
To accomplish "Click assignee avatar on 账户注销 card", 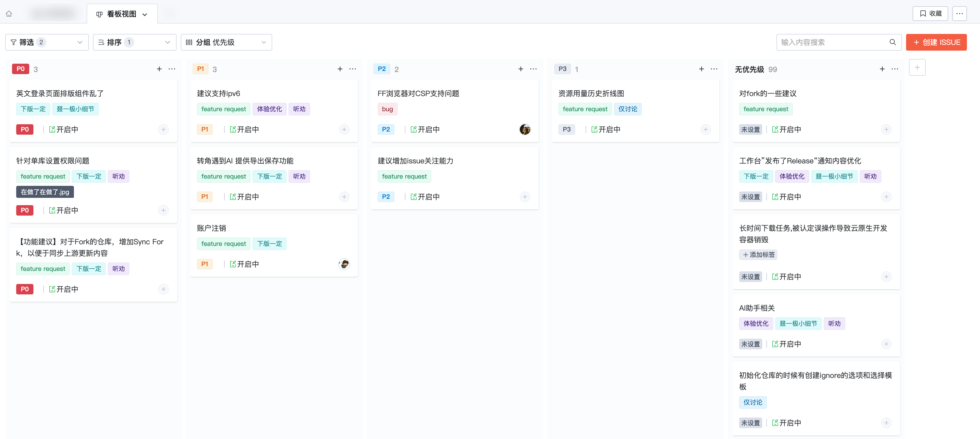I will pos(344,264).
